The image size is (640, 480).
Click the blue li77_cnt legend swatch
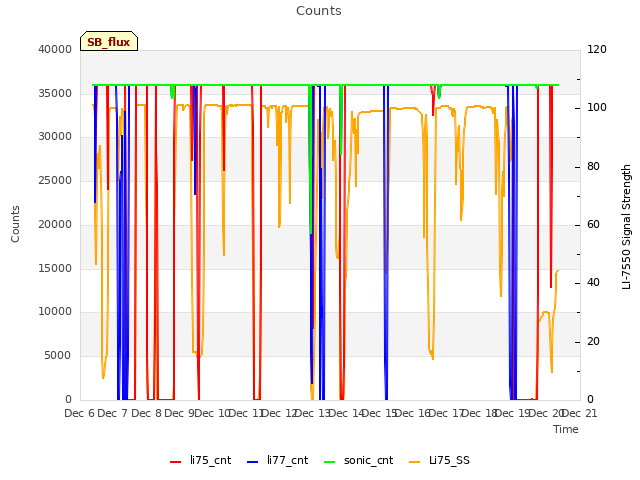[x=253, y=462]
